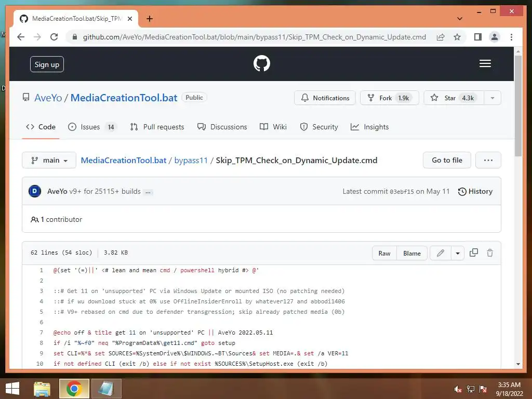Screen dimensions: 532x399
Task: Click line number 7 in code
Action: pos(42,332)
